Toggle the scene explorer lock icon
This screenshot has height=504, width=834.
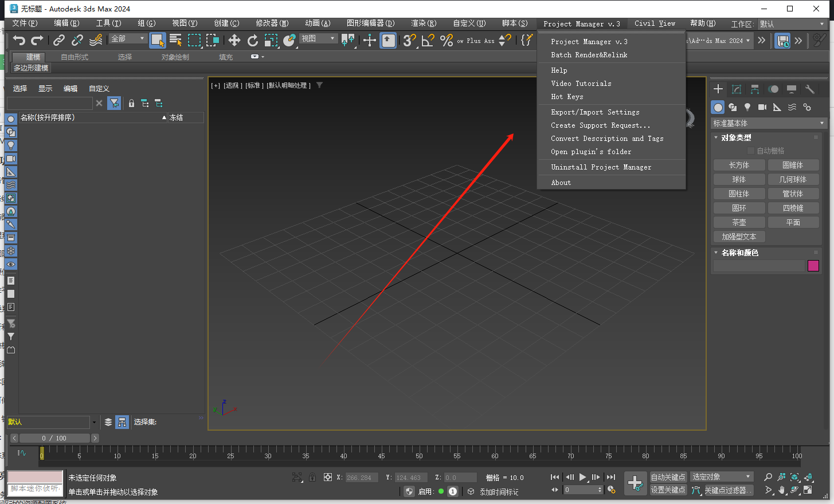pyautogui.click(x=131, y=103)
